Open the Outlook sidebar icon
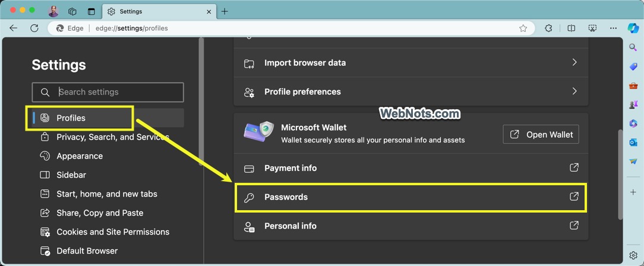 [633, 142]
